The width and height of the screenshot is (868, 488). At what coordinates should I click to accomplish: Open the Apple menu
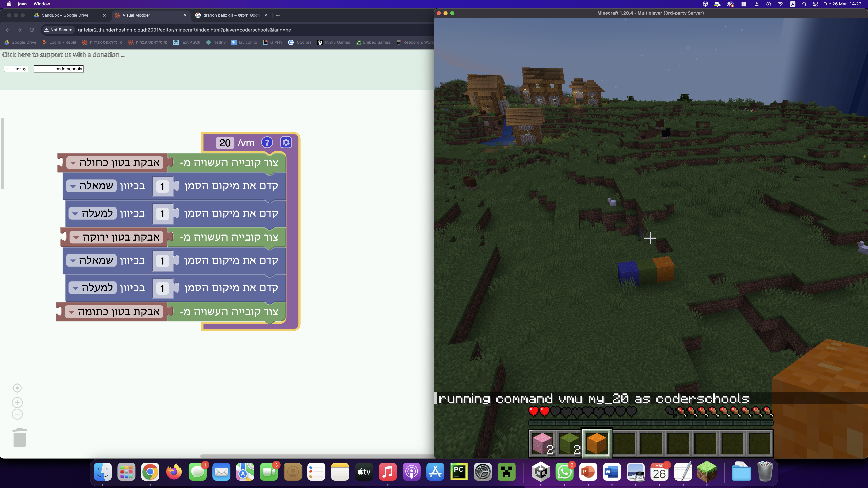tap(9, 4)
